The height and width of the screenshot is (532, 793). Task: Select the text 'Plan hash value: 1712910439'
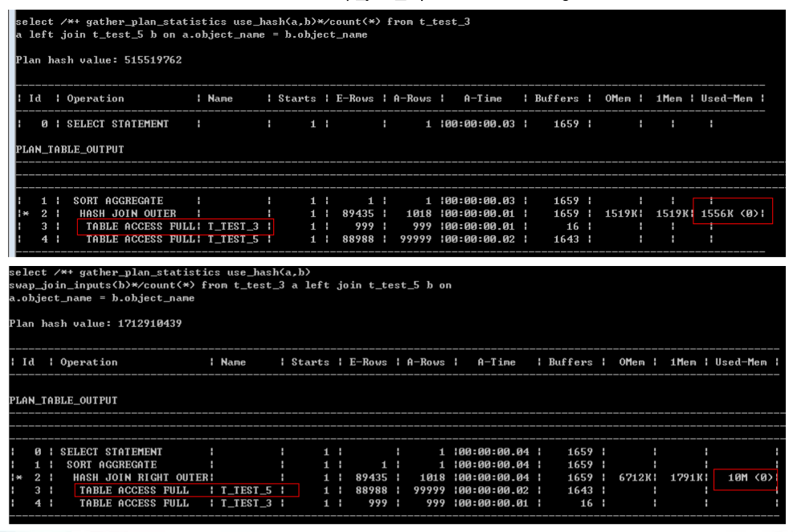[95, 324]
